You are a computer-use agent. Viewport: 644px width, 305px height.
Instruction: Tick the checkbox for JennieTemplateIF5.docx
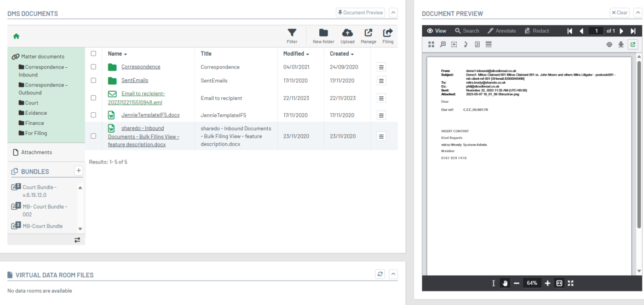94,115
